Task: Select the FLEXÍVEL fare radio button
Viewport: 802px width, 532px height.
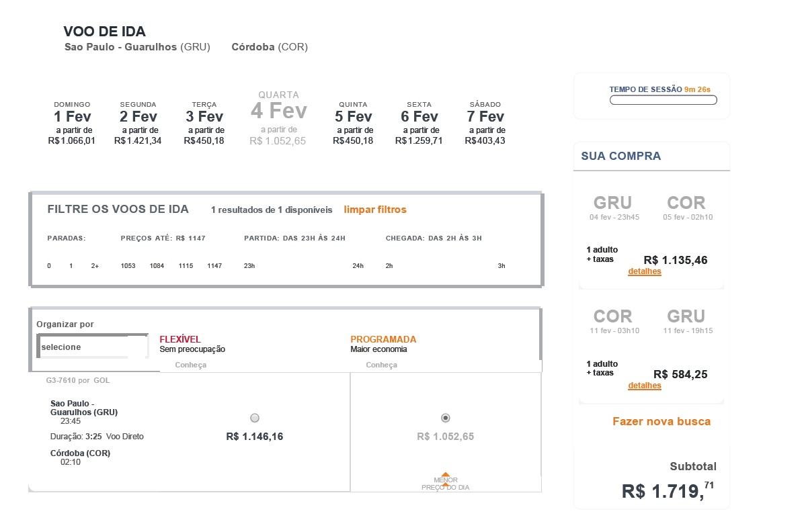Action: tap(254, 417)
